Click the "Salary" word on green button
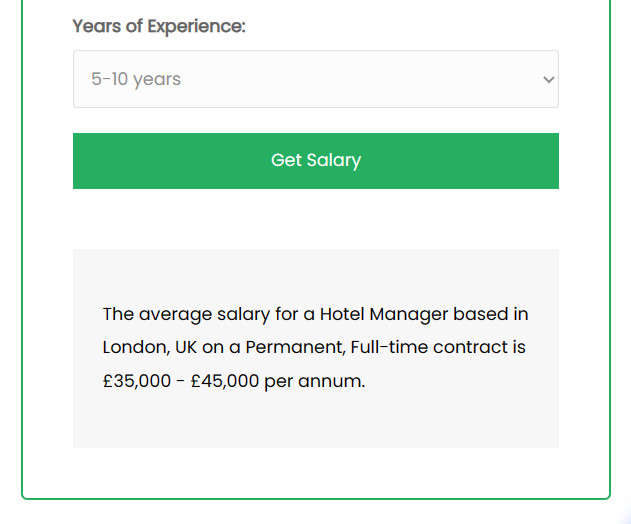Screen dimensions: 631x524 pyautogui.click(x=334, y=160)
